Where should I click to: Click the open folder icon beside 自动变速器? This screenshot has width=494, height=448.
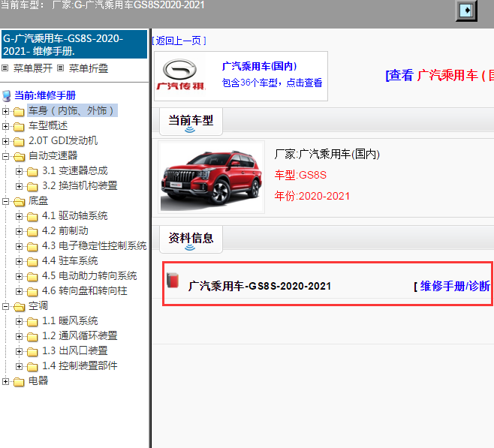tap(19, 157)
